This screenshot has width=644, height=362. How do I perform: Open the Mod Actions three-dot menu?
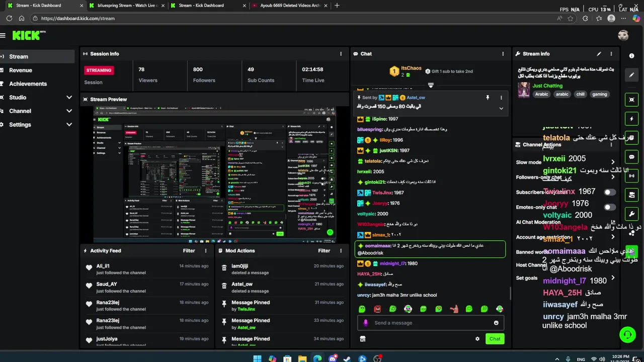341,250
